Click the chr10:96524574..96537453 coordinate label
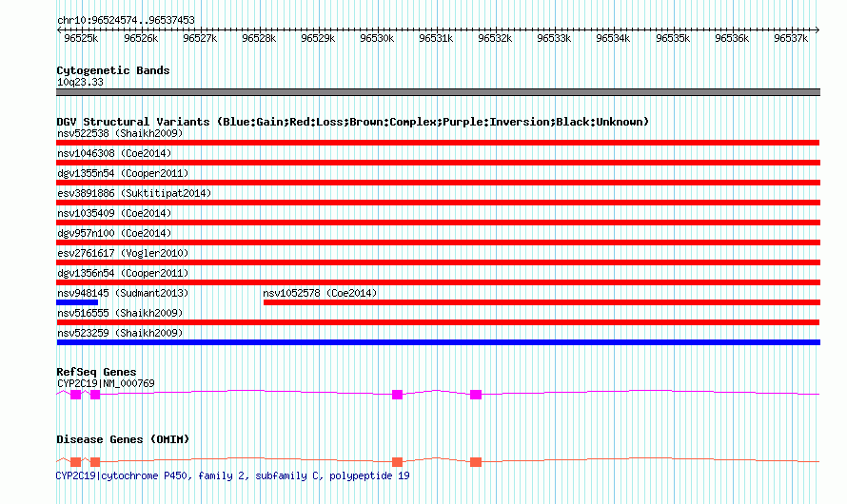Screen dimensions: 847x504 click(126, 20)
